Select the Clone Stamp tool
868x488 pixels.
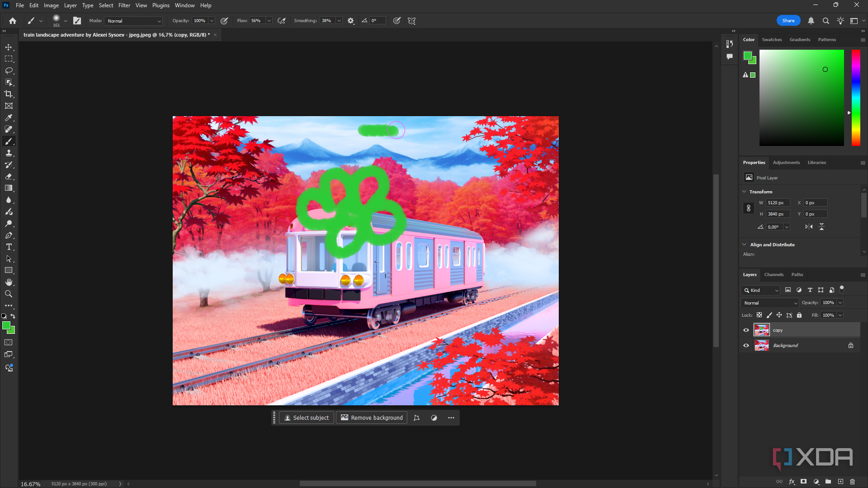[9, 153]
